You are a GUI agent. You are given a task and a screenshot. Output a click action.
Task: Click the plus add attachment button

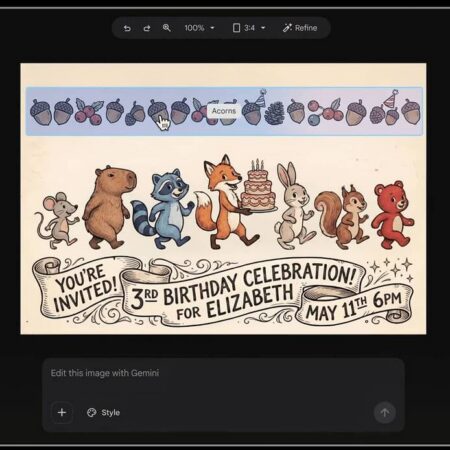tap(62, 412)
